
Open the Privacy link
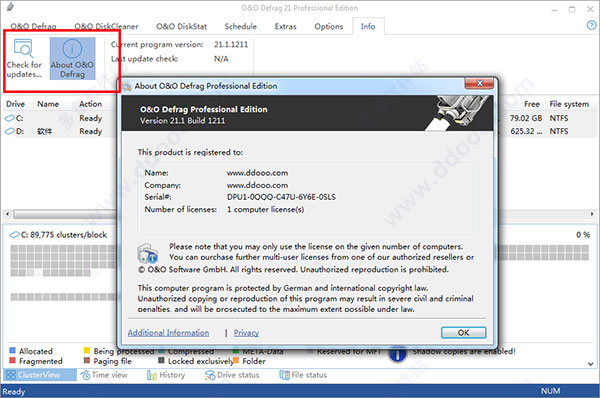pos(246,333)
